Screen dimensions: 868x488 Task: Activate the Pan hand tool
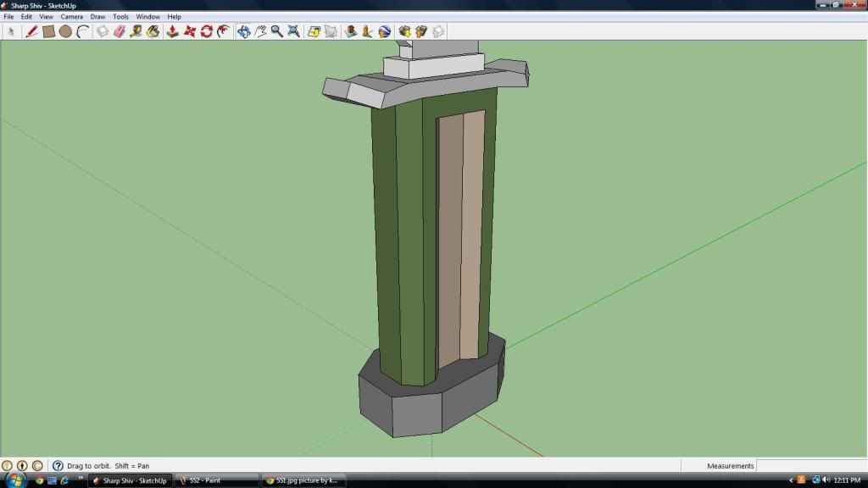coord(260,31)
